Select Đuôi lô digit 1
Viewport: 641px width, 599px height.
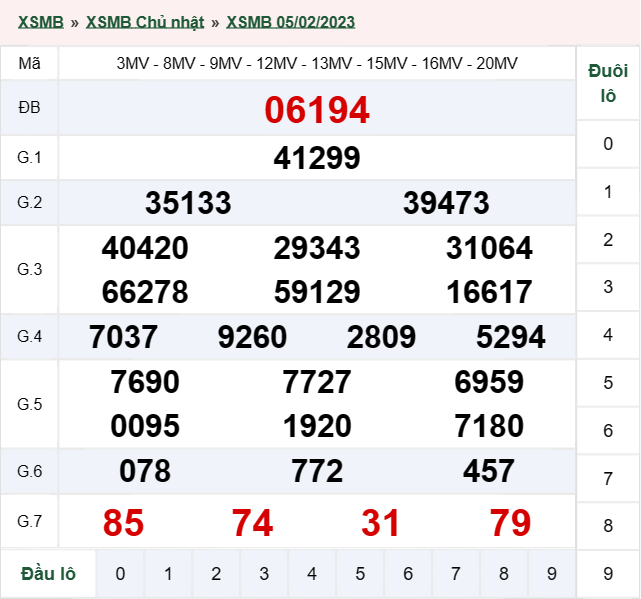tap(608, 192)
